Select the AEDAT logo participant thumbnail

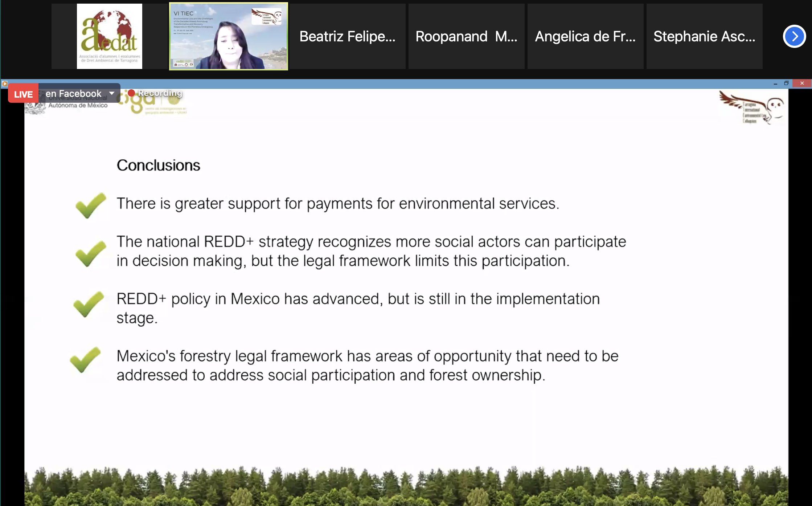(x=109, y=36)
